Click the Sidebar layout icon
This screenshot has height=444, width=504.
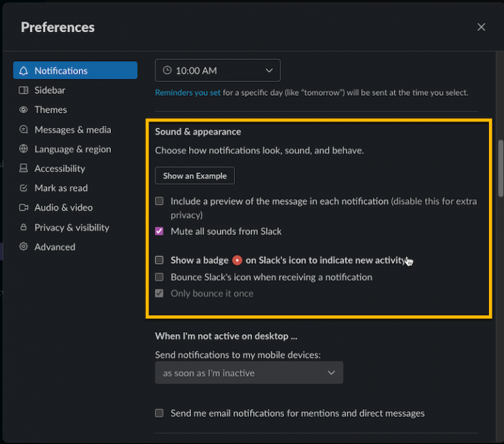click(x=24, y=91)
